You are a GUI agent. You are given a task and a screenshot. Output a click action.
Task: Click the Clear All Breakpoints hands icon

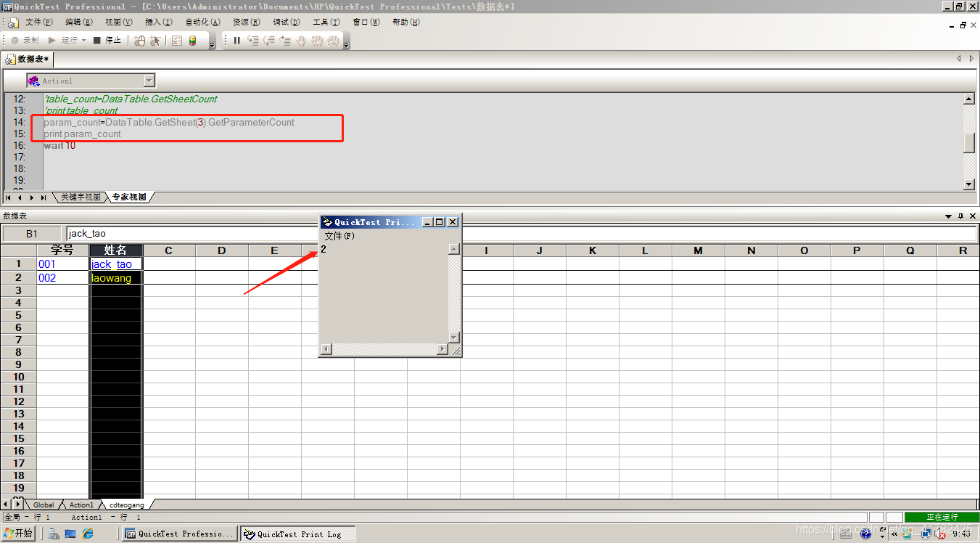click(333, 41)
